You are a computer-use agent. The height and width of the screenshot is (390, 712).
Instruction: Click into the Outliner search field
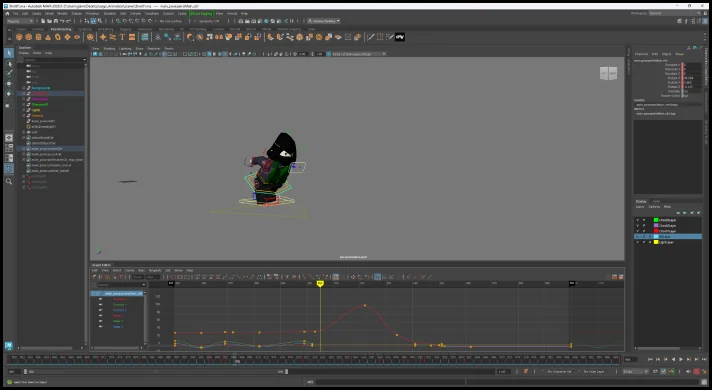pos(52,59)
